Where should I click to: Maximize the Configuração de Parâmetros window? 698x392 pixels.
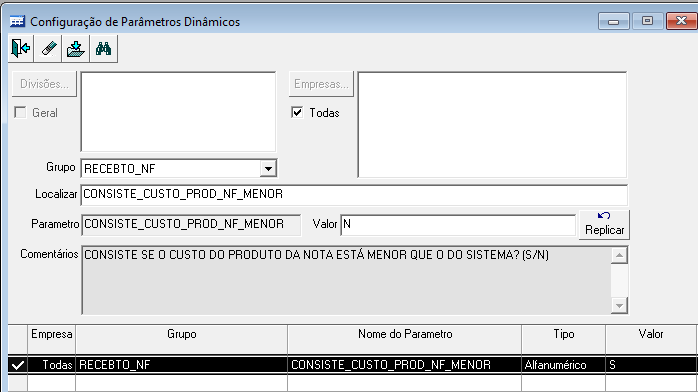pos(647,21)
